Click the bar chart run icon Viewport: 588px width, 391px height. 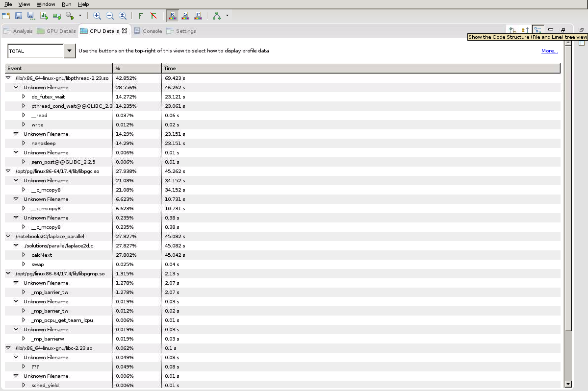[x=44, y=16]
